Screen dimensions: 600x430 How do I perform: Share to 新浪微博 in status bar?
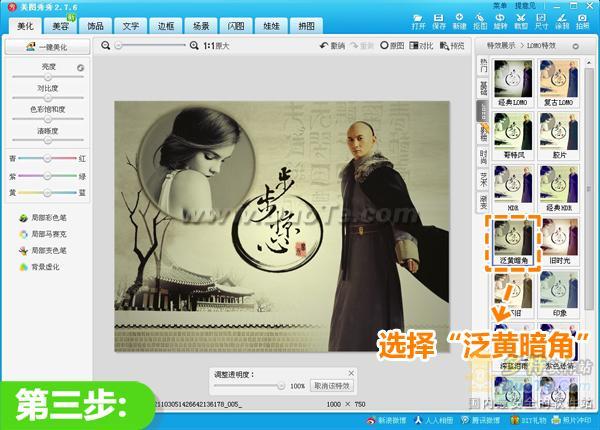[x=386, y=420]
